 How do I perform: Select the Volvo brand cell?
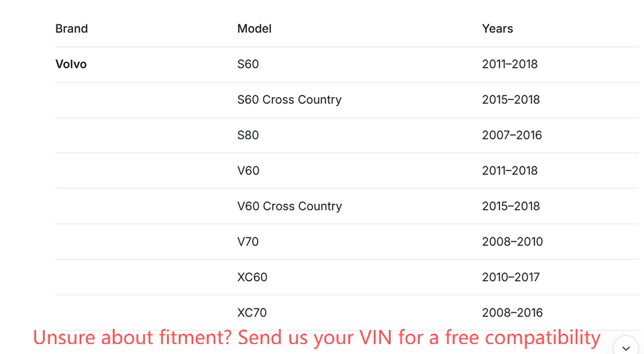[x=71, y=64]
